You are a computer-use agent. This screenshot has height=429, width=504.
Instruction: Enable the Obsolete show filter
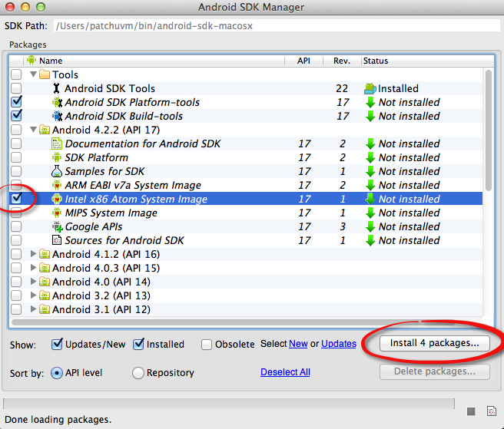pos(207,345)
